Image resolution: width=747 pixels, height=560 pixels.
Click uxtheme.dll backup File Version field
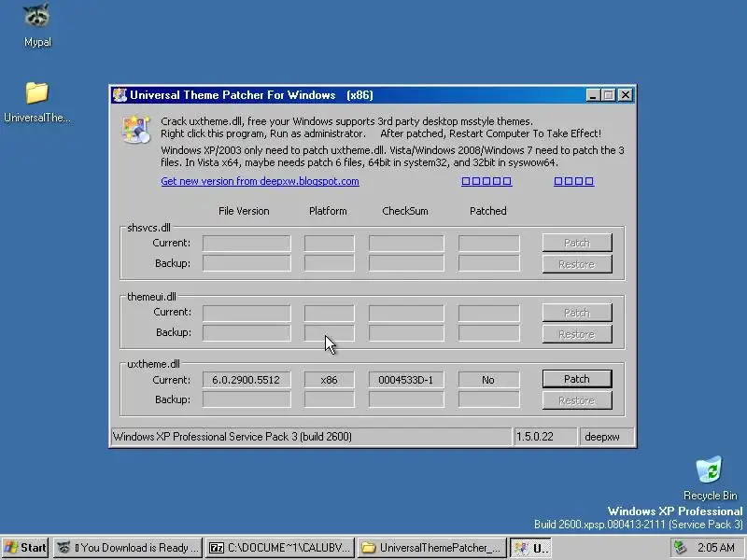tap(247, 400)
